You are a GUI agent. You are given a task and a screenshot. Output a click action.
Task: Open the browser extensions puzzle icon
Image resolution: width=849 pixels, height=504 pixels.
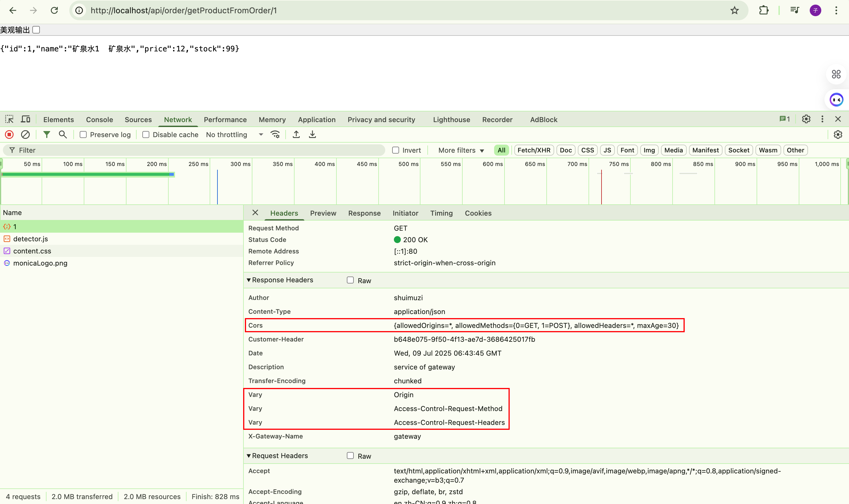pos(764,10)
